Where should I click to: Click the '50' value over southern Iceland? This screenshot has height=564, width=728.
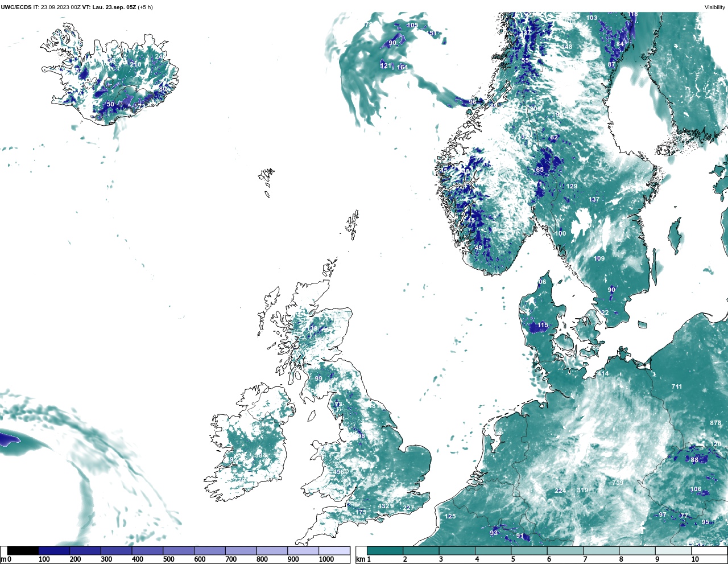[x=110, y=105]
